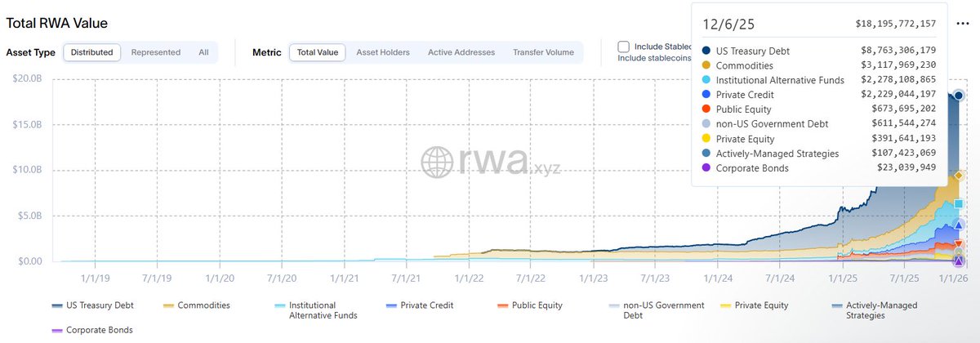Click the US Treasury Debt tooltip color dot
The width and height of the screenshot is (980, 343).
coord(706,51)
